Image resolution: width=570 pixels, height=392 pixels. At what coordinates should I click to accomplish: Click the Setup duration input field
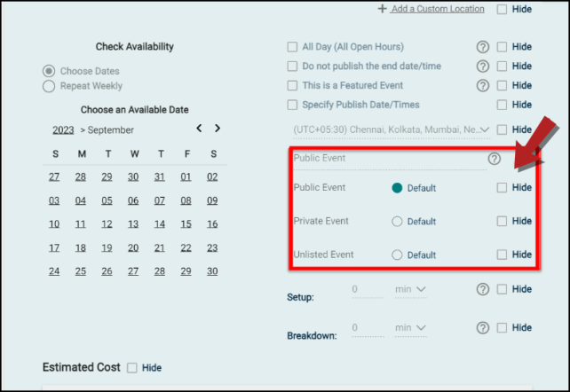point(368,290)
